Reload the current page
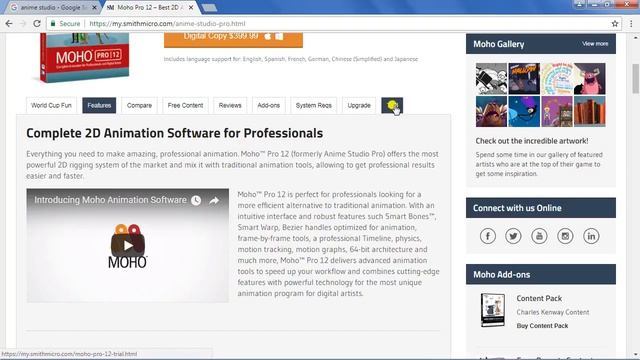 coord(37,24)
